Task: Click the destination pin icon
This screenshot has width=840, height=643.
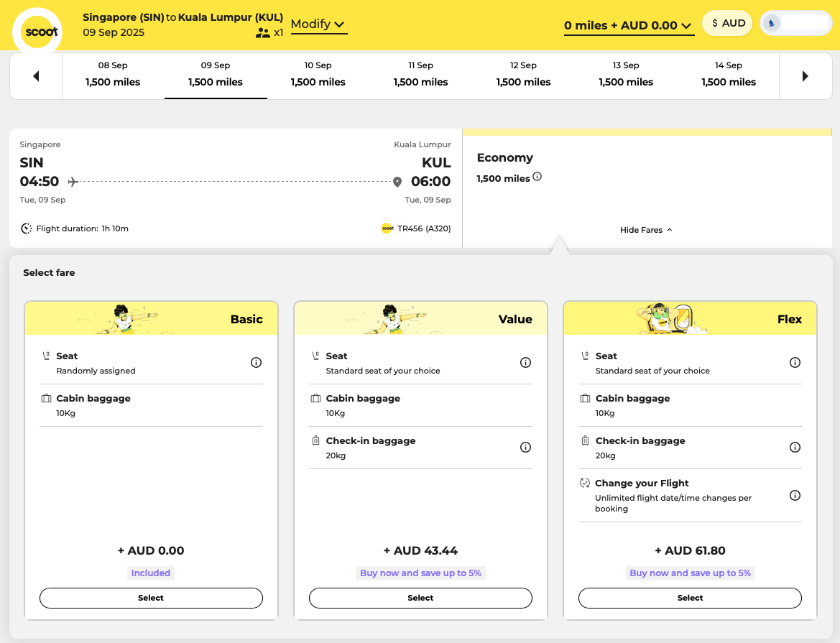Action: pos(397,182)
